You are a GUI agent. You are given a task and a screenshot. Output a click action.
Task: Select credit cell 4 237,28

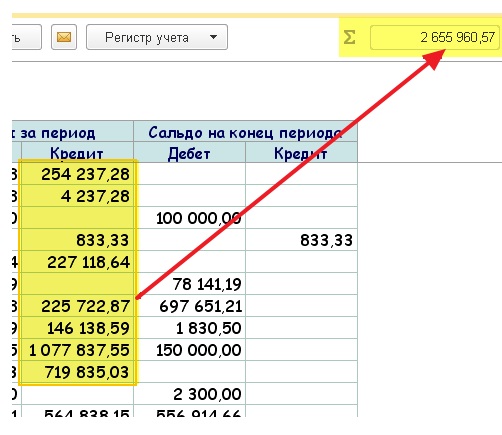point(78,196)
